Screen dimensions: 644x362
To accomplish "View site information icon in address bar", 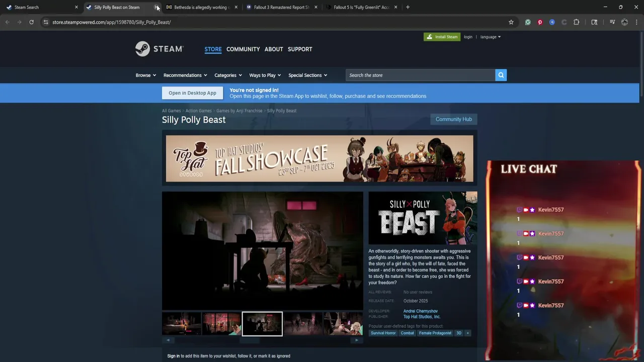I will pos(46,22).
